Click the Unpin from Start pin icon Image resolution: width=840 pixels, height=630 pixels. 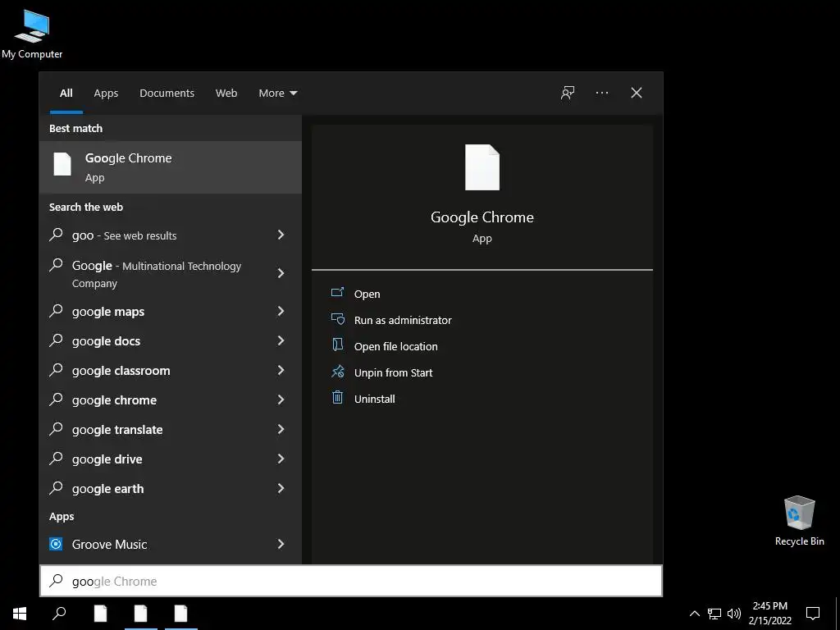pyautogui.click(x=337, y=372)
